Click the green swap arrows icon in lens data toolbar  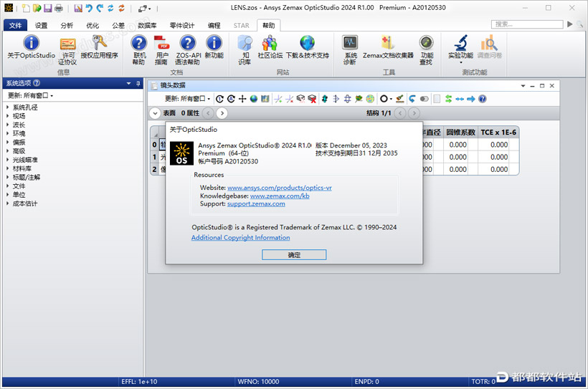pyautogui.click(x=448, y=99)
